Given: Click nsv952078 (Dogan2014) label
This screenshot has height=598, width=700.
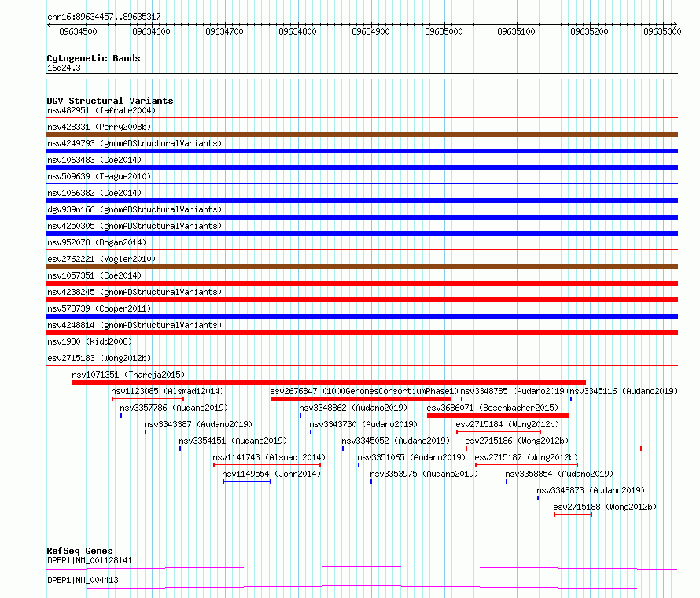Looking at the screenshot, I should (97, 242).
